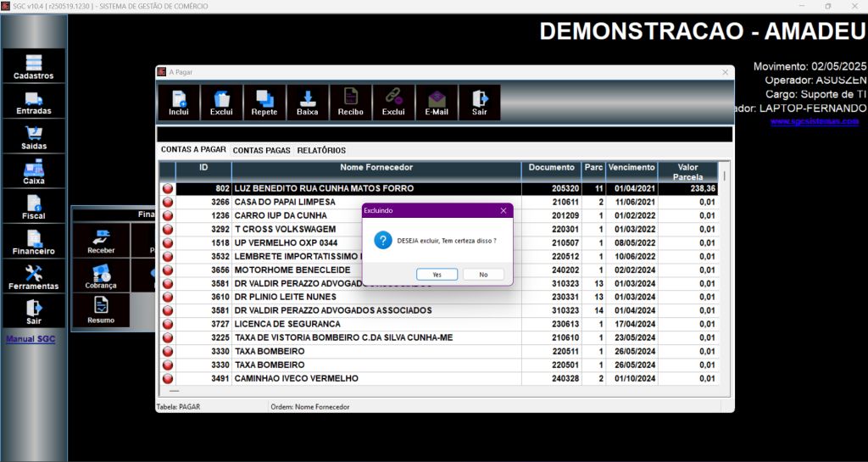This screenshot has width=868, height=462.
Task: Confirm deletion with the Yes button
Action: tap(437, 275)
